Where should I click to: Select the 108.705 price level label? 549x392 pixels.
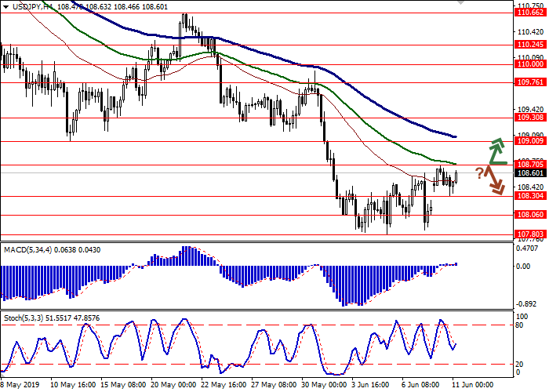pyautogui.click(x=530, y=164)
